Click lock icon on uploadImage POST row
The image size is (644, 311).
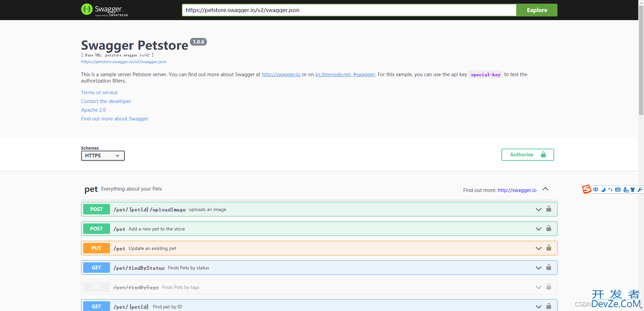pyautogui.click(x=549, y=209)
